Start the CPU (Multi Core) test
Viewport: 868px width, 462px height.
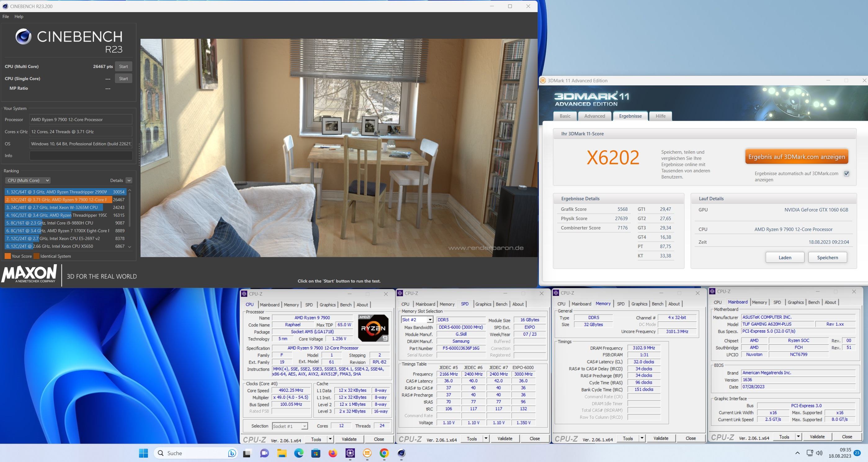[x=123, y=66]
